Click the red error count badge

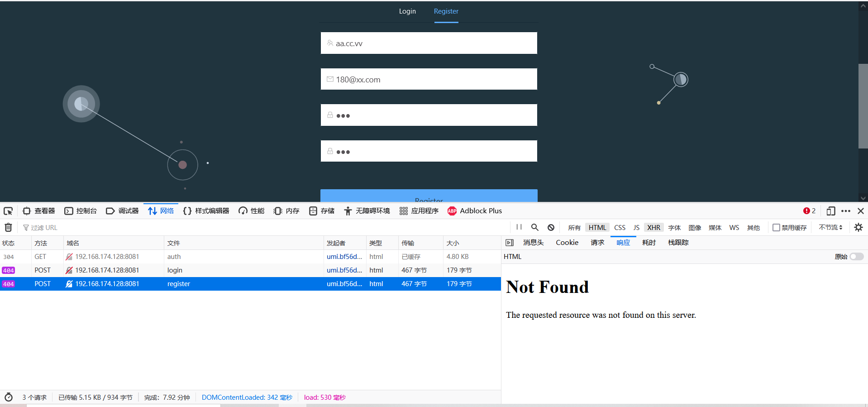pos(809,211)
